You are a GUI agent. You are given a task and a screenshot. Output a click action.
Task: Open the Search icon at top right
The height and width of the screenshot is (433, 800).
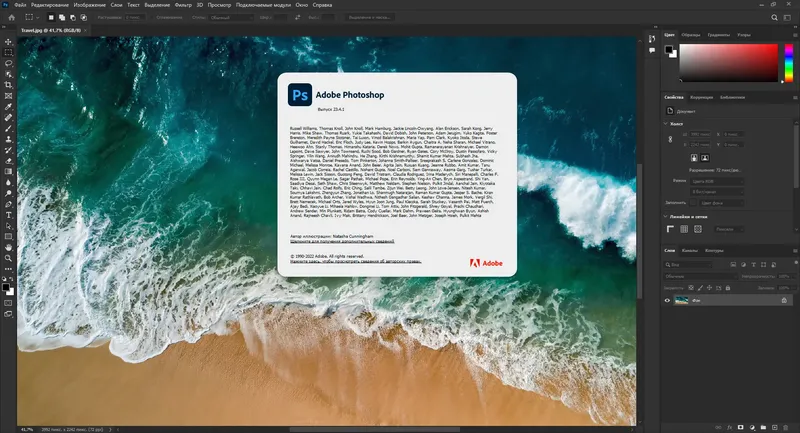(x=774, y=17)
